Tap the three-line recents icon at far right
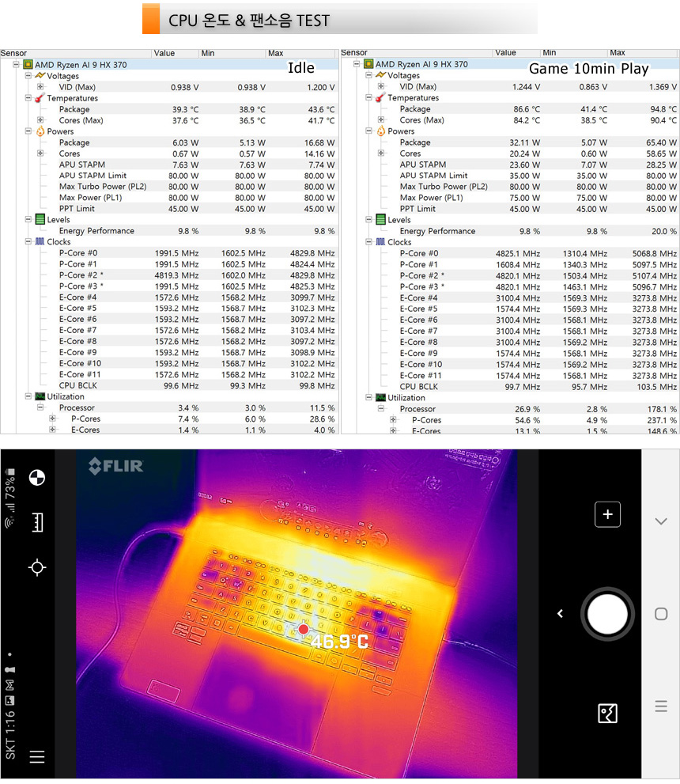The image size is (680, 784). pyautogui.click(x=661, y=706)
